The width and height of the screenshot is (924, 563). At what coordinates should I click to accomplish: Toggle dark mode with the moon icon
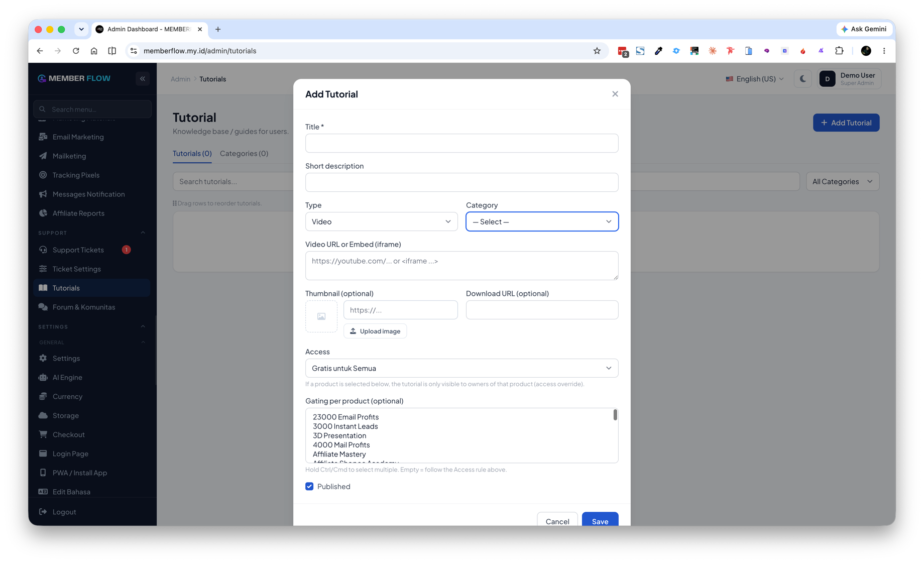point(802,79)
